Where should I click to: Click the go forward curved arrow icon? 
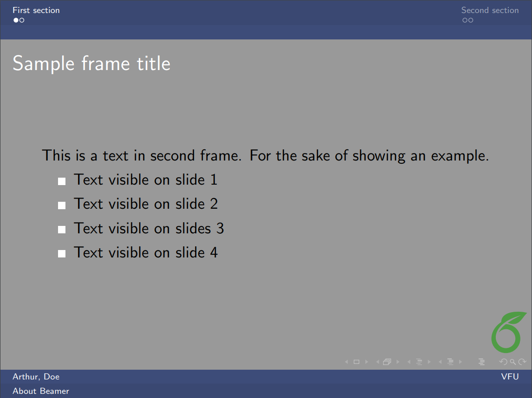click(522, 362)
